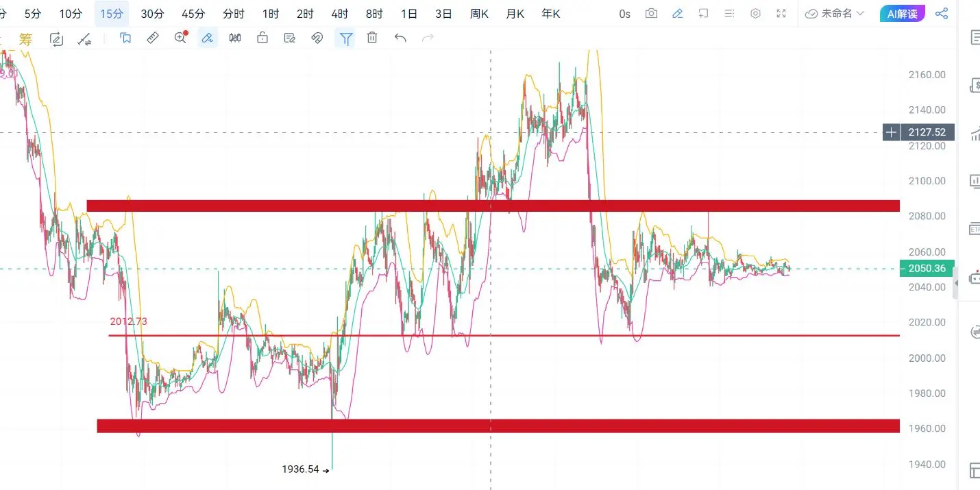Switch to the 1时 timeframe
Viewport: 980px width, 490px height.
coord(271,14)
